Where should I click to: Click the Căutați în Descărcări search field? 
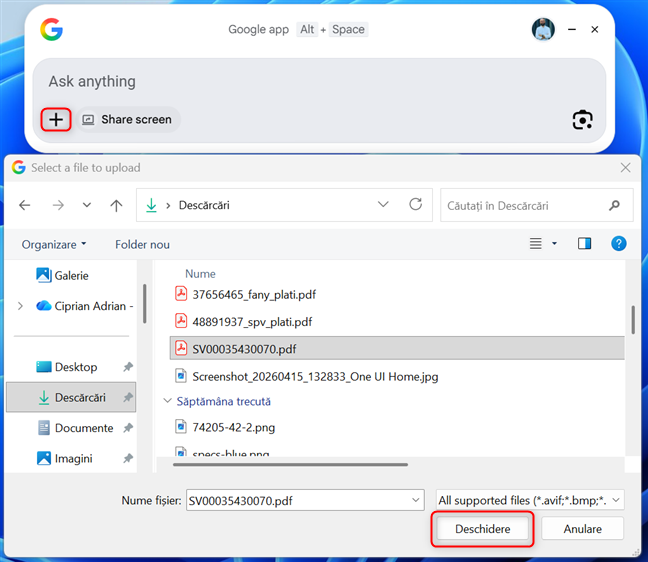[525, 205]
